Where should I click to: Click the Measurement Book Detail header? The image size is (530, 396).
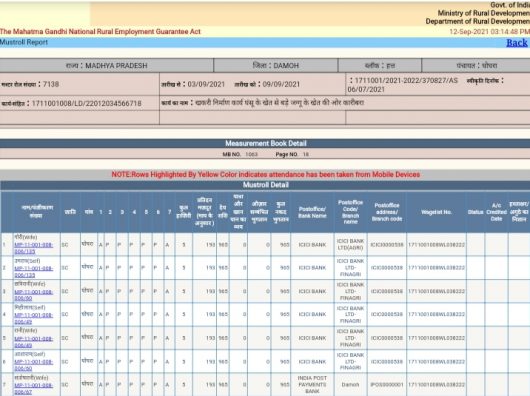pyautogui.click(x=265, y=143)
